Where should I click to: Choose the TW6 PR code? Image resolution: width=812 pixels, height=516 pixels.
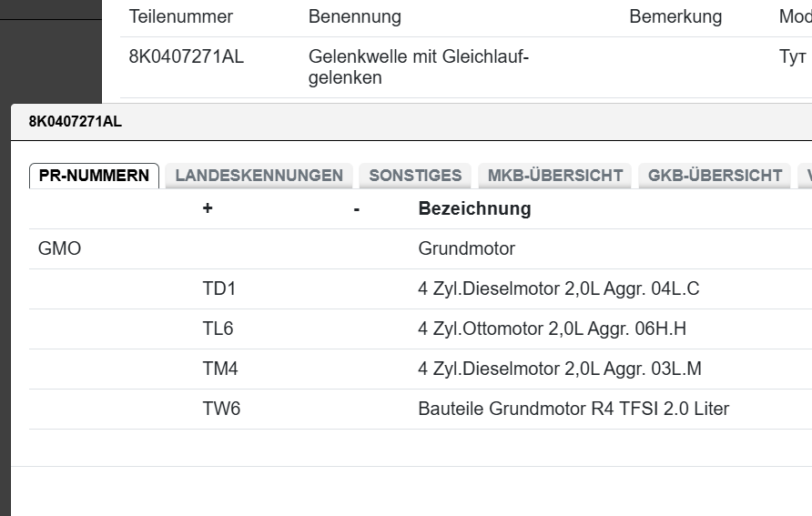click(x=221, y=409)
